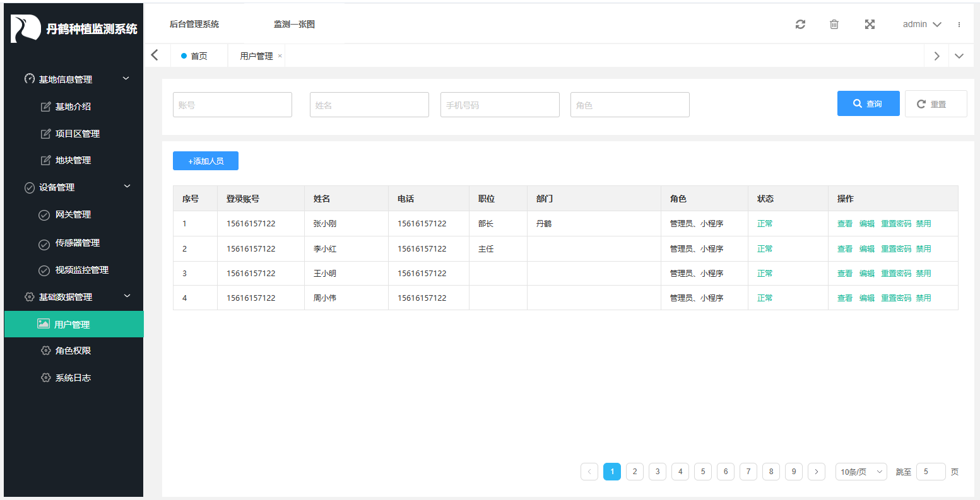Click 禁用 for 张小刚

pyautogui.click(x=924, y=224)
